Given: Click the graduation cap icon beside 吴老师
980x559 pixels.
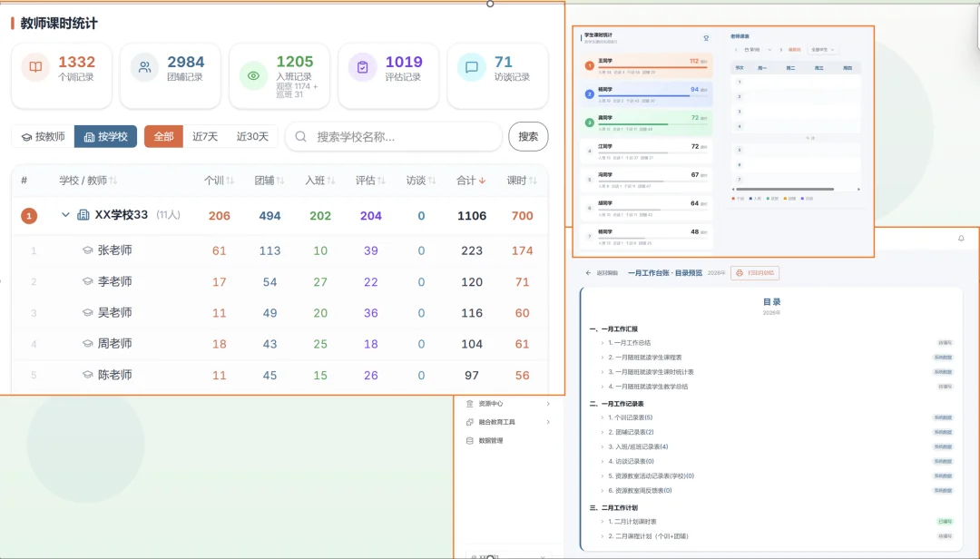Looking at the screenshot, I should 87,313.
